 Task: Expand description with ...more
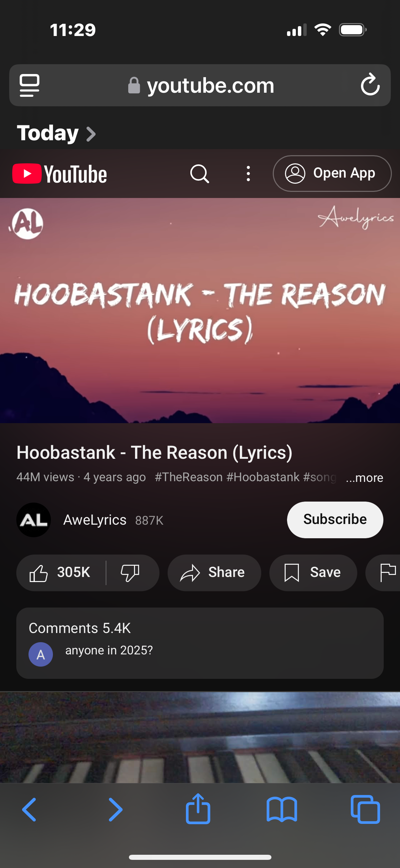click(x=364, y=477)
